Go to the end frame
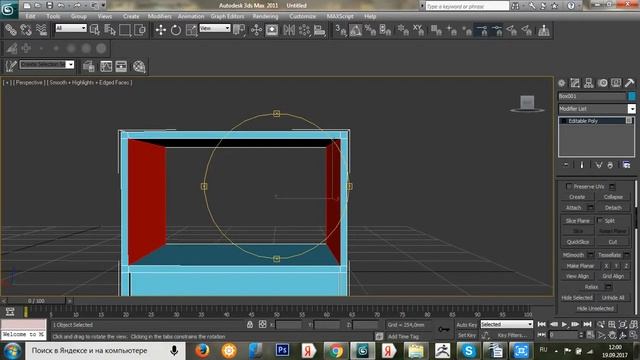640x360 pixels. [x=587, y=324]
